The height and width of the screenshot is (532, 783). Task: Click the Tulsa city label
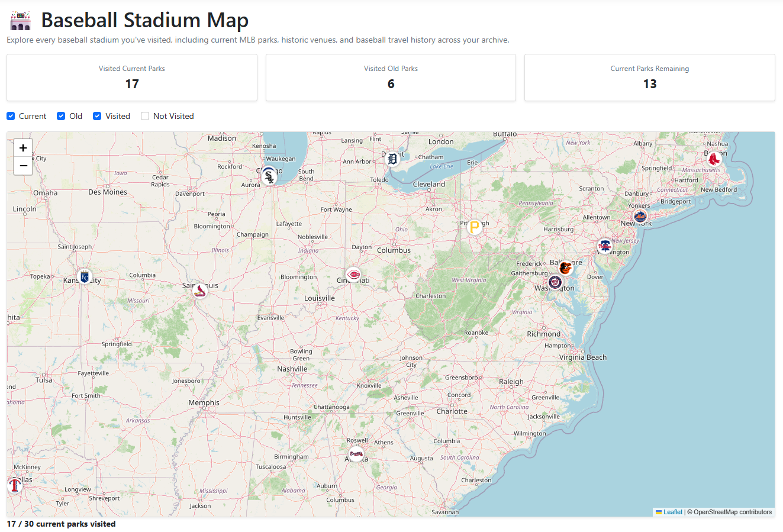click(44, 380)
